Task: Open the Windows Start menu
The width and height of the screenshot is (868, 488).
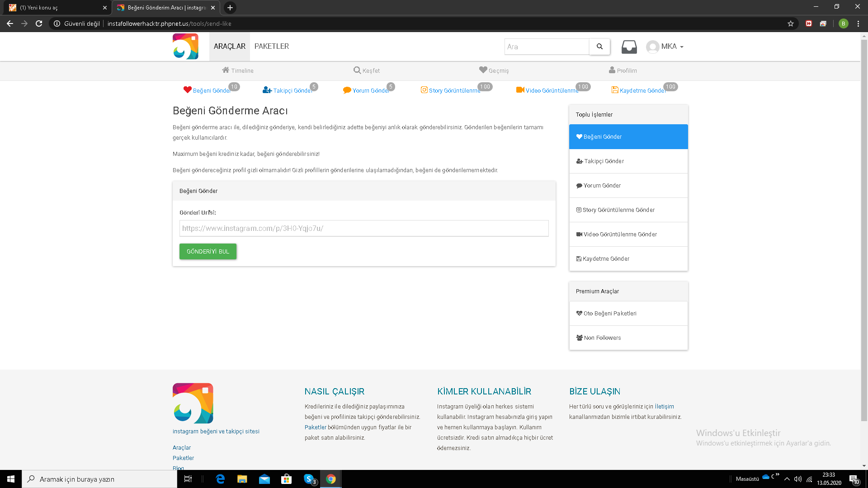Action: pos(11,479)
